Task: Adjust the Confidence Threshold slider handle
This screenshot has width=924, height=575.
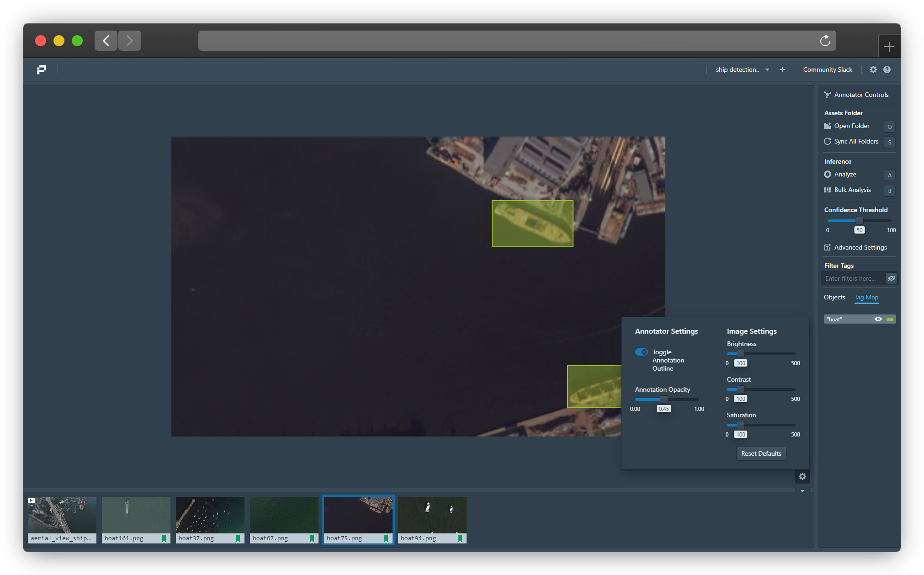Action: click(860, 221)
